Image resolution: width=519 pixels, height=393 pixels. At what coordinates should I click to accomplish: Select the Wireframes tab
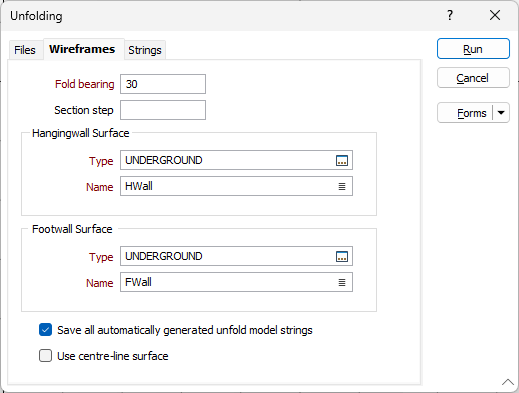pyautogui.click(x=82, y=49)
